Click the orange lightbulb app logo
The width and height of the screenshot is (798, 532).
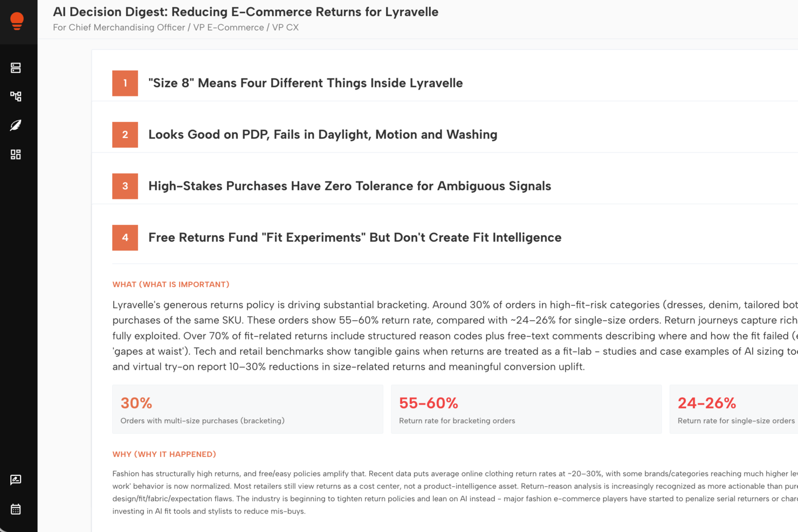[17, 20]
